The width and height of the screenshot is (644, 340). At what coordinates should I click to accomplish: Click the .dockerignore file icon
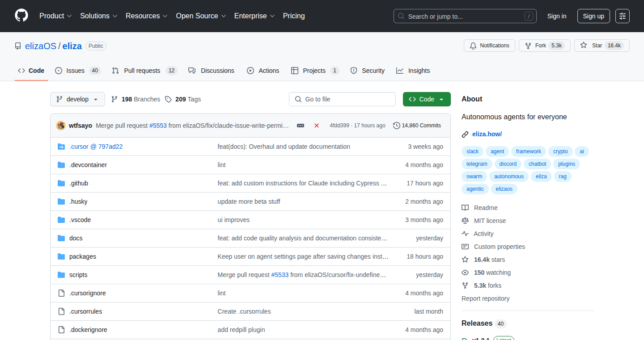(x=61, y=330)
